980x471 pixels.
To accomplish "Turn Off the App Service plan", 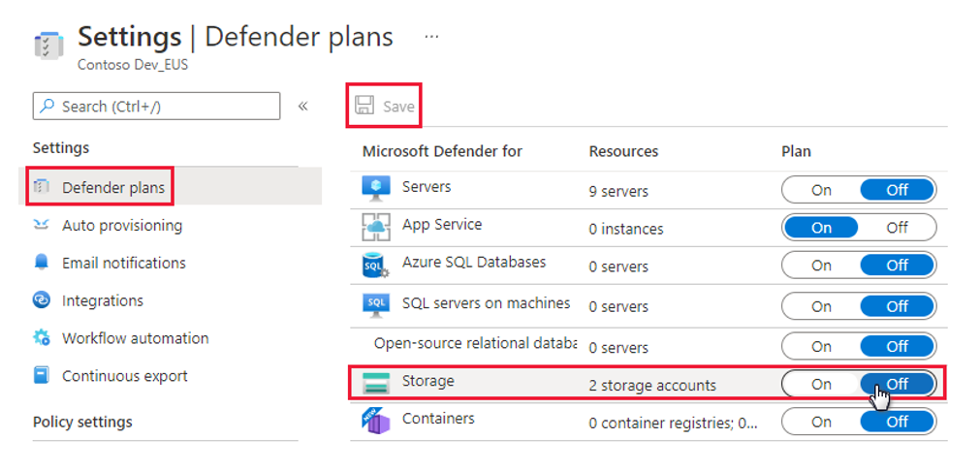I will click(x=897, y=228).
